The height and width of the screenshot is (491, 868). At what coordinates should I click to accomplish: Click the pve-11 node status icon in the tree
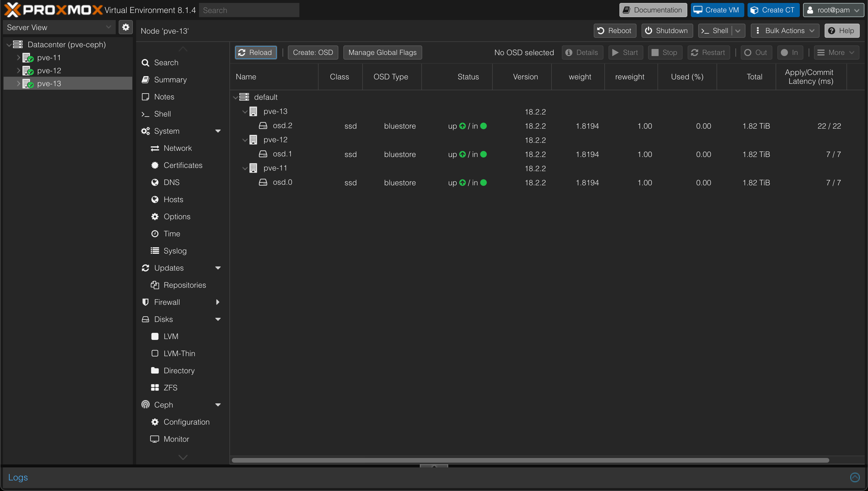tap(28, 58)
